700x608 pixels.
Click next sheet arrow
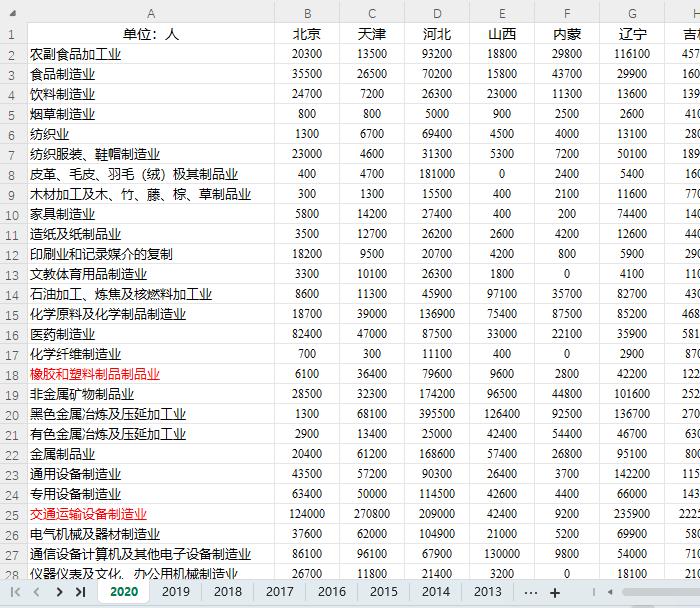(x=59, y=592)
